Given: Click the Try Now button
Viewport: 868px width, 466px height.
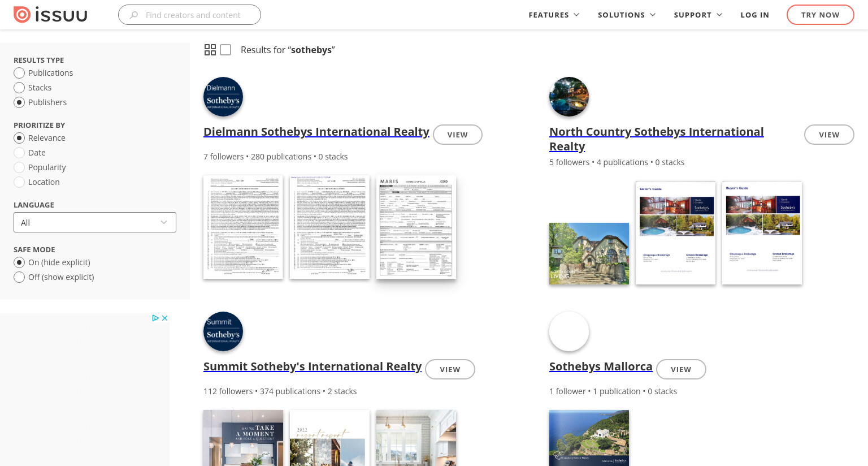Looking at the screenshot, I should [821, 15].
